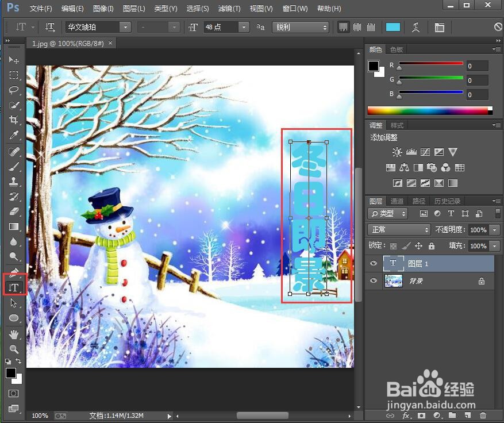Open the font style dropdown
Viewport: 504px width, 423px height.
tap(174, 28)
